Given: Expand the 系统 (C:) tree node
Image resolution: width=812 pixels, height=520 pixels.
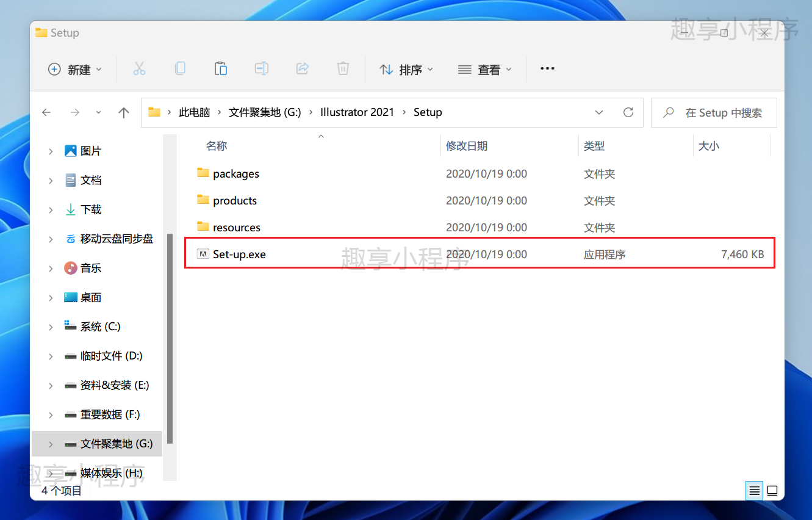Looking at the screenshot, I should 51,327.
